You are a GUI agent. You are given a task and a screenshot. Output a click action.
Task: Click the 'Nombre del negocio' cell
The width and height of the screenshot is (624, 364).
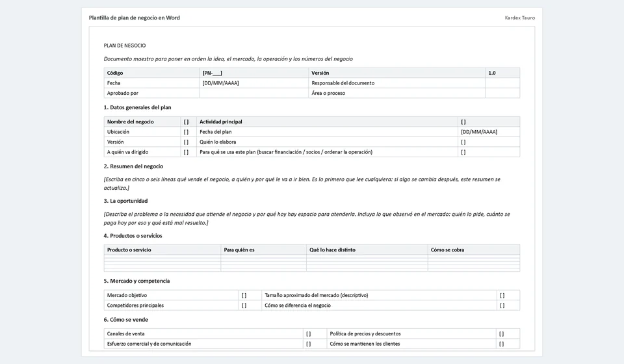[x=142, y=122]
